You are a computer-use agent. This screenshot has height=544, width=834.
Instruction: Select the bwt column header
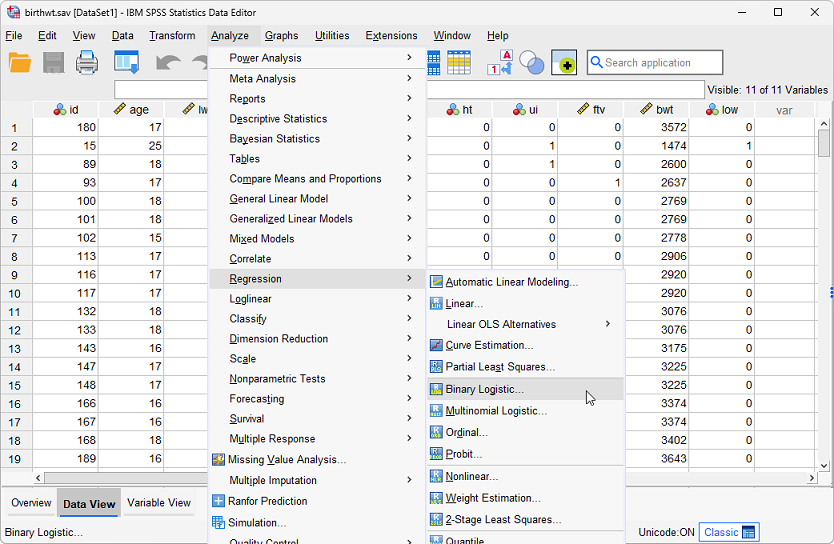click(x=656, y=110)
